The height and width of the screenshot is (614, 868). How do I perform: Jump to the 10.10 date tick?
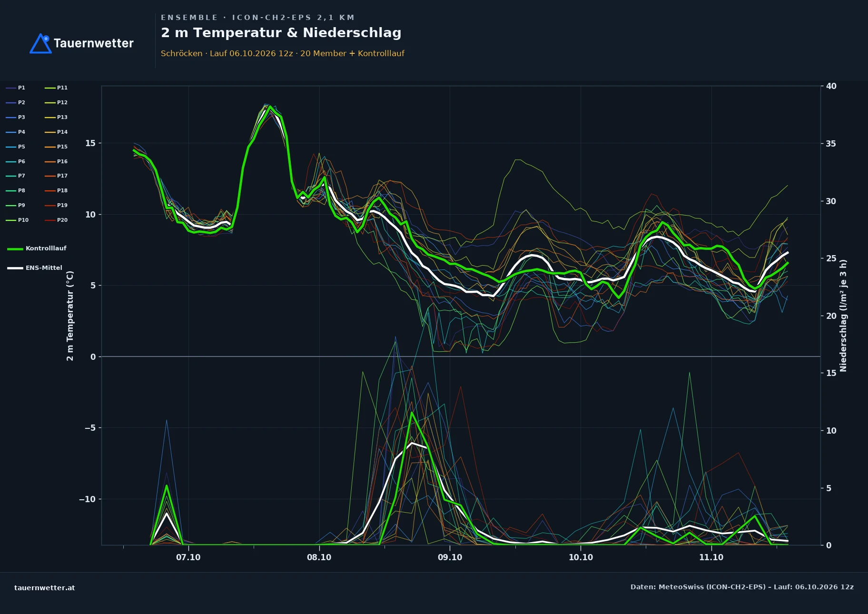[581, 557]
